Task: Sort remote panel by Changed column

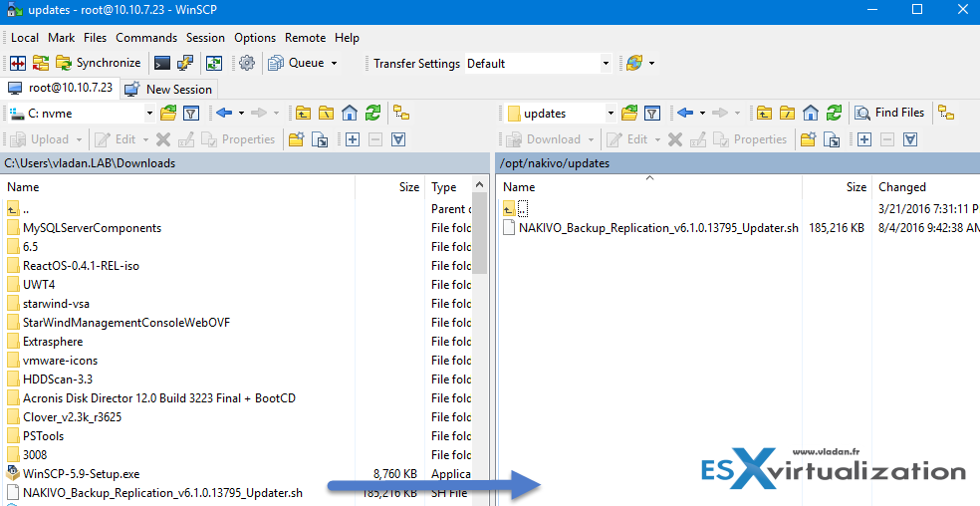Action: click(925, 187)
